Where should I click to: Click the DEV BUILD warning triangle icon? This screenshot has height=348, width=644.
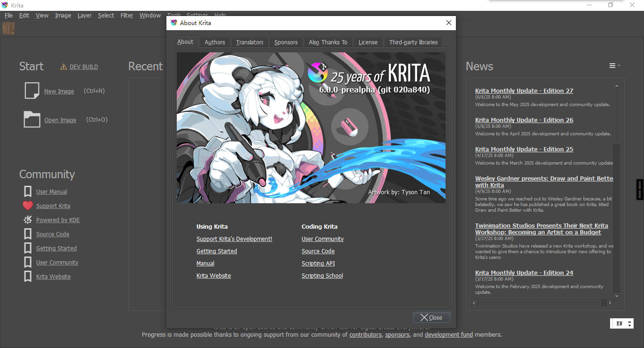pyautogui.click(x=64, y=67)
